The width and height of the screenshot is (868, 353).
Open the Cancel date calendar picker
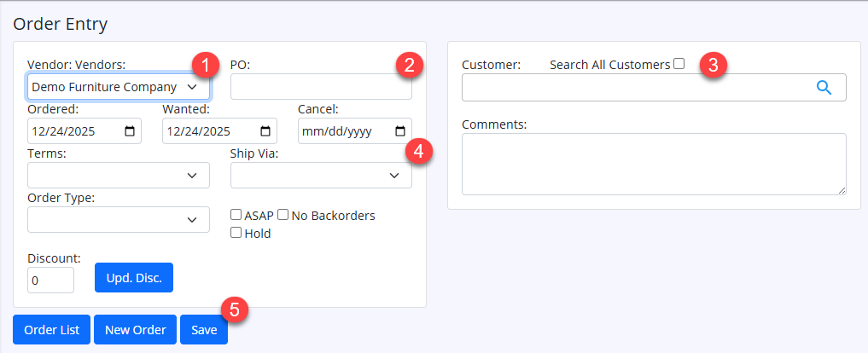(x=400, y=131)
